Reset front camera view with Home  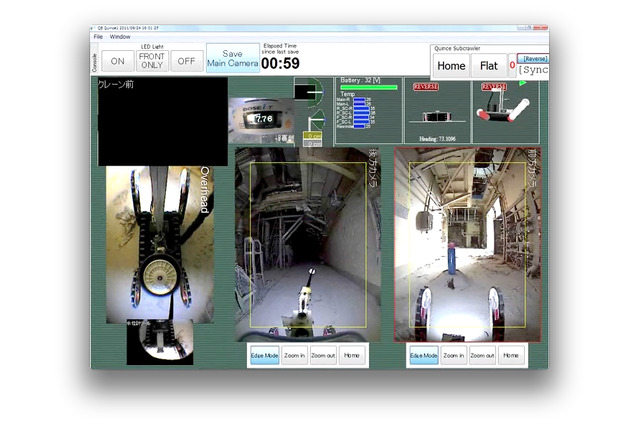511,355
